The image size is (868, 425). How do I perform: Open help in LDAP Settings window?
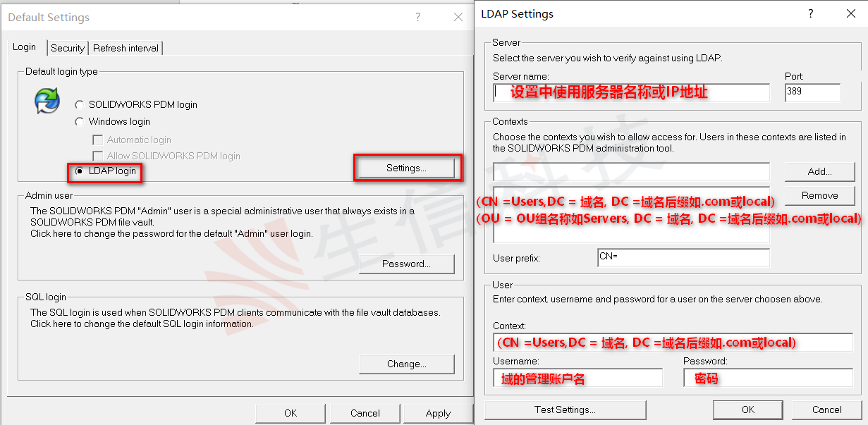(811, 13)
